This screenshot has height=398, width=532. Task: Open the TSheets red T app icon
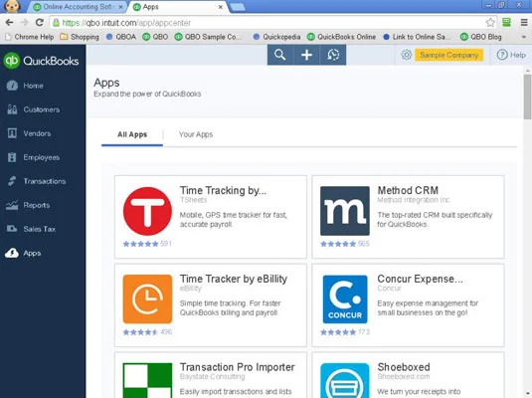pyautogui.click(x=147, y=211)
